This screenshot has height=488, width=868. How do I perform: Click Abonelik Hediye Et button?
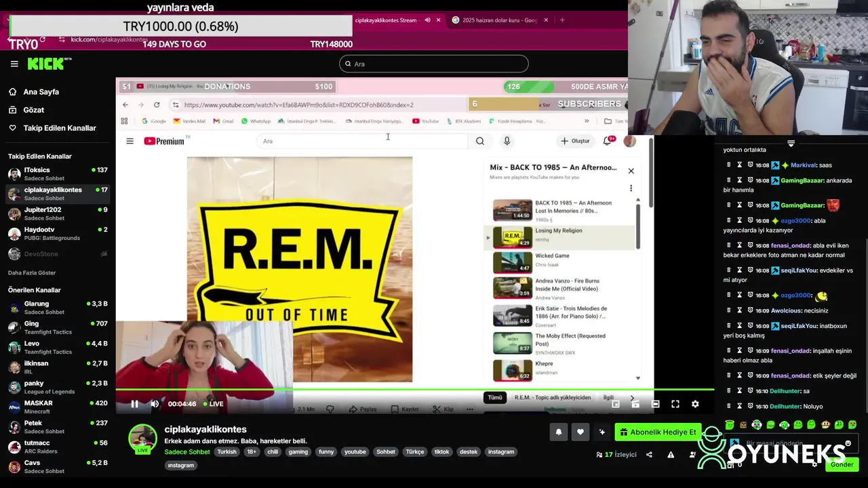point(658,432)
